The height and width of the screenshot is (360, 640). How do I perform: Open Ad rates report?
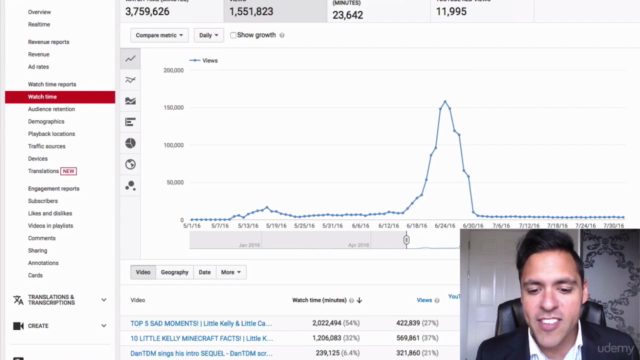point(38,67)
